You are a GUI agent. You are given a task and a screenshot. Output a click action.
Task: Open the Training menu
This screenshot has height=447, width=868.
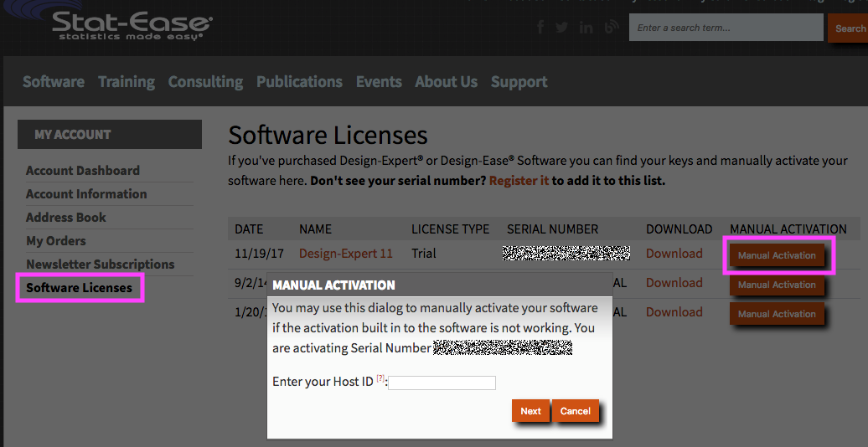pos(127,82)
